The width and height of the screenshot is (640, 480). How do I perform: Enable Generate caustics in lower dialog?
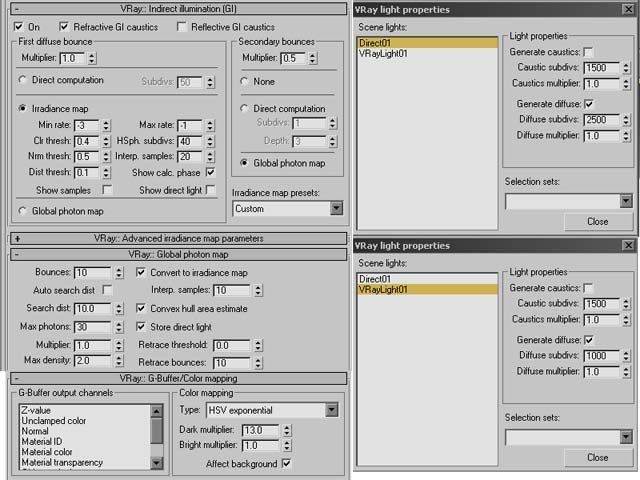588,288
